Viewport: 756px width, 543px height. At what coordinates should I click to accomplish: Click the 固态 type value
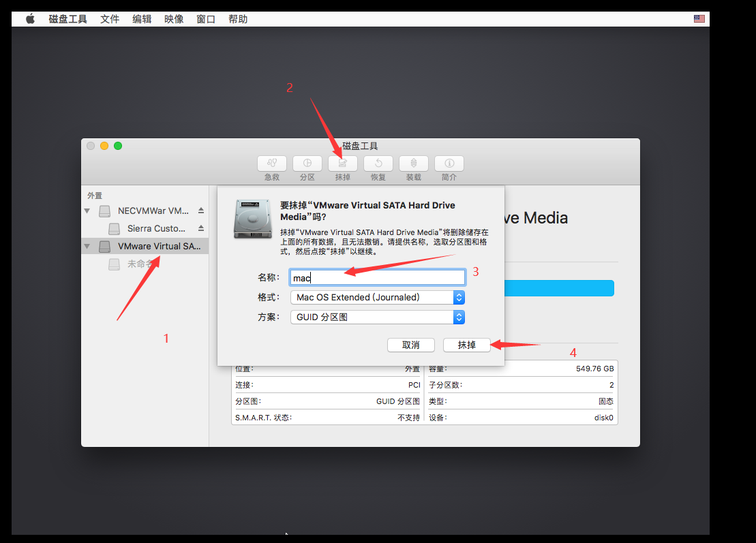tap(606, 401)
